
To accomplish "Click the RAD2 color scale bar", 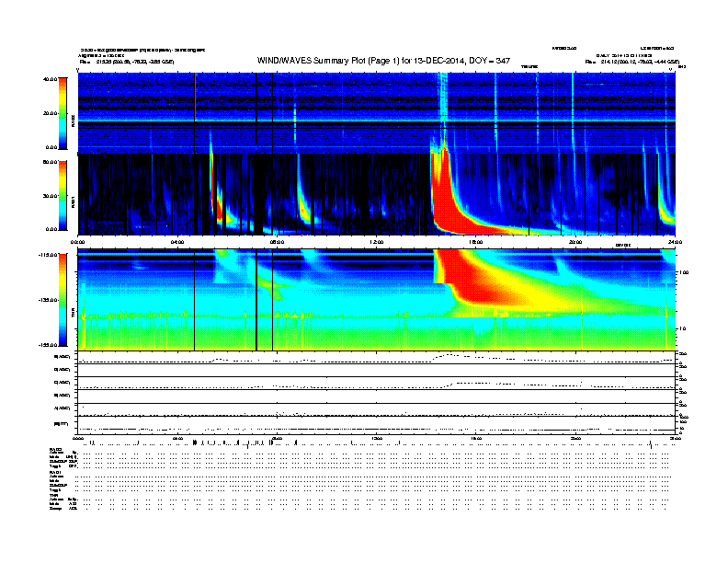I will click(x=63, y=113).
